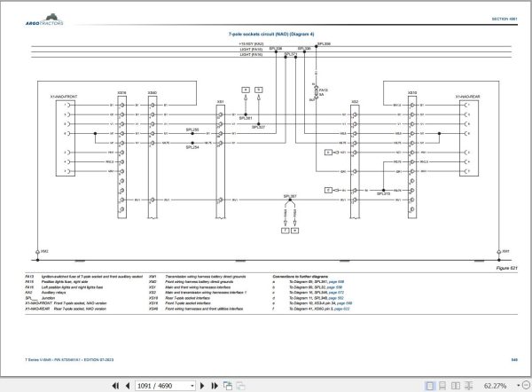Open the page link for connection a

click(336, 282)
